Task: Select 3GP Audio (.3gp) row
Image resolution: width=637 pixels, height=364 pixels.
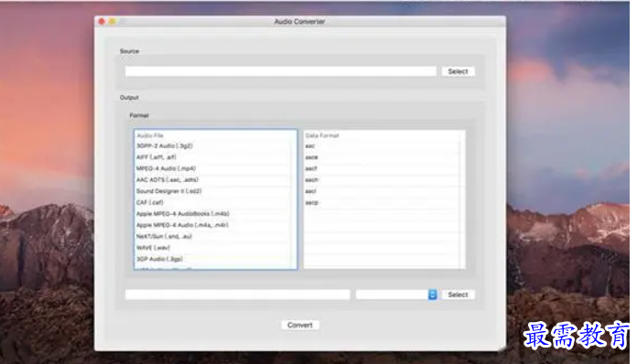Action: tap(213, 259)
